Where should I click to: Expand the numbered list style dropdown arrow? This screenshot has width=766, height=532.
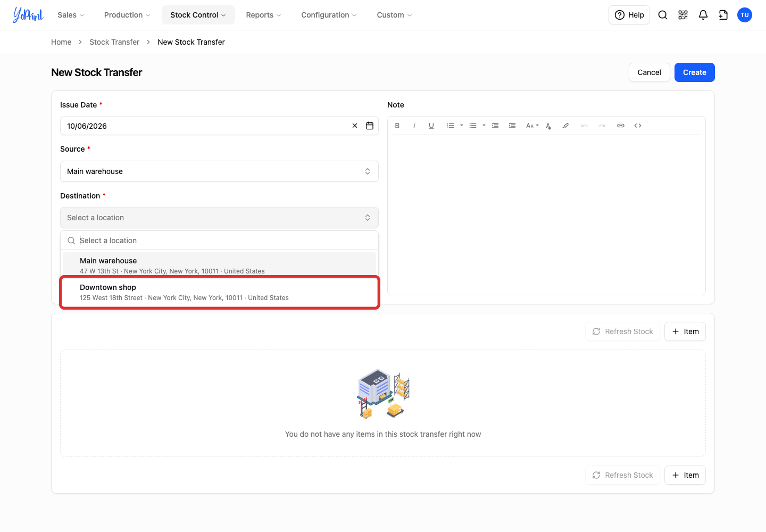(462, 126)
